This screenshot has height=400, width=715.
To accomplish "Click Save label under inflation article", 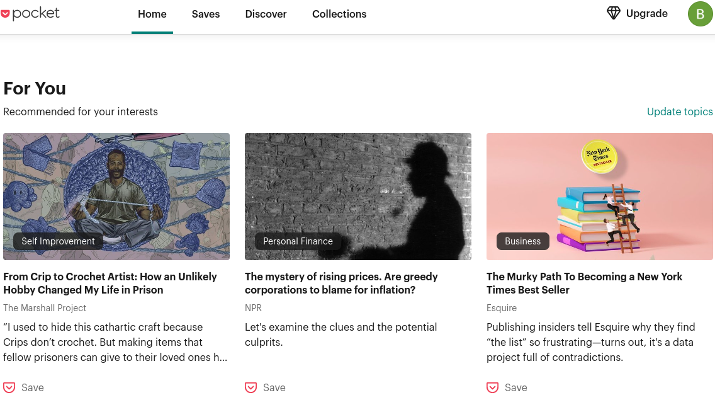I will click(274, 387).
